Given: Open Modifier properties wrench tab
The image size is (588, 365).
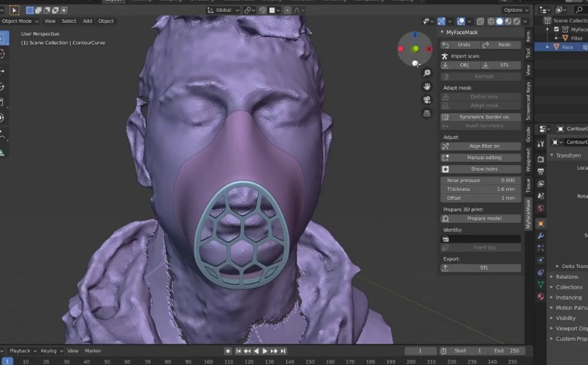Looking at the screenshot, I should (x=541, y=235).
